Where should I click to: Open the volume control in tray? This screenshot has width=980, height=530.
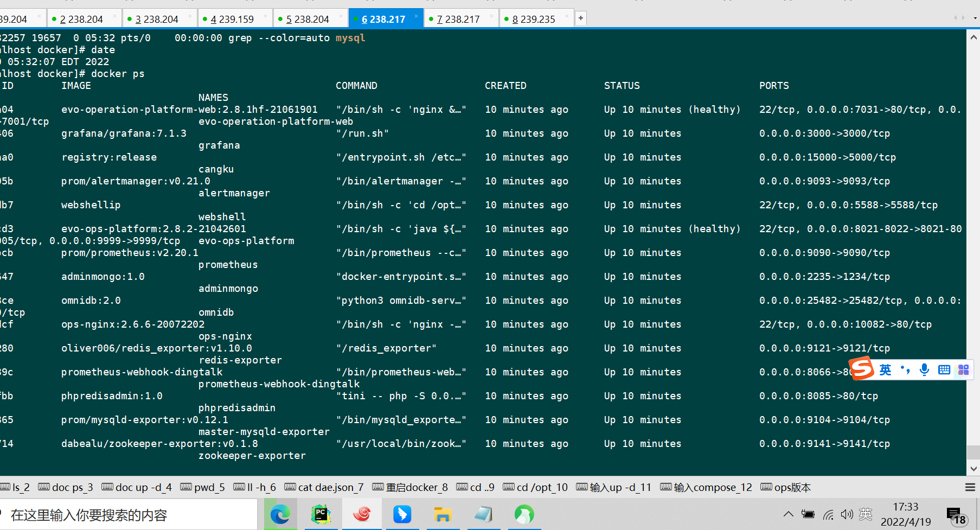point(847,514)
